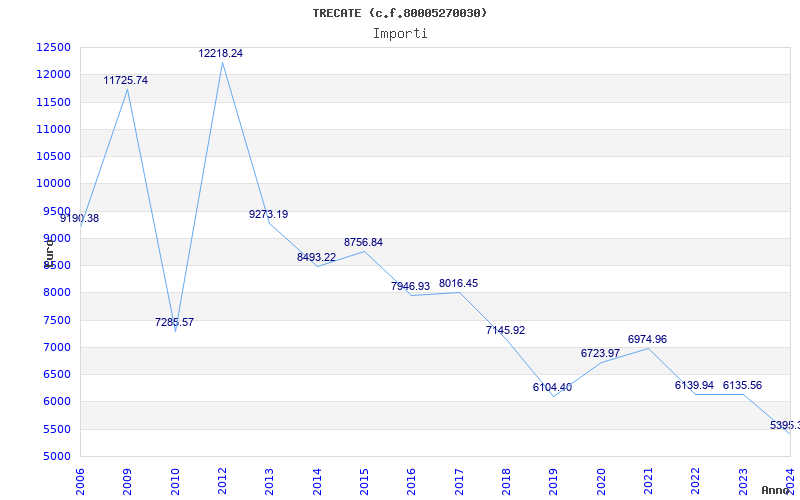Select year 2019 on the x-axis
The height and width of the screenshot is (500, 800).
pyautogui.click(x=554, y=482)
